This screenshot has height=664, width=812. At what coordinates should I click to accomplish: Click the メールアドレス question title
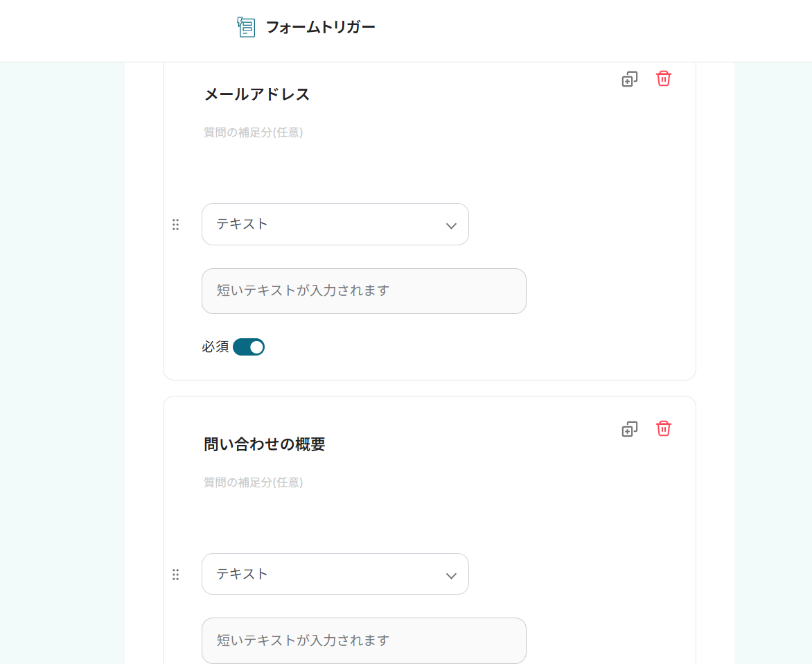[257, 94]
